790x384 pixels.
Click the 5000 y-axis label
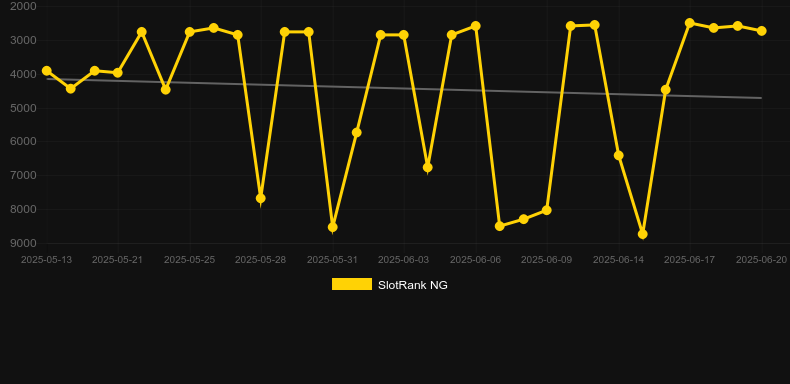click(23, 108)
